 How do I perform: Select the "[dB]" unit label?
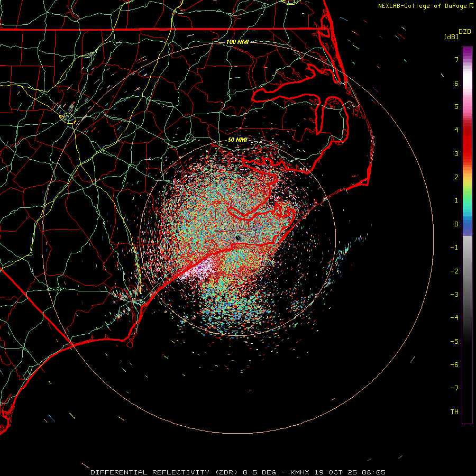(451, 36)
